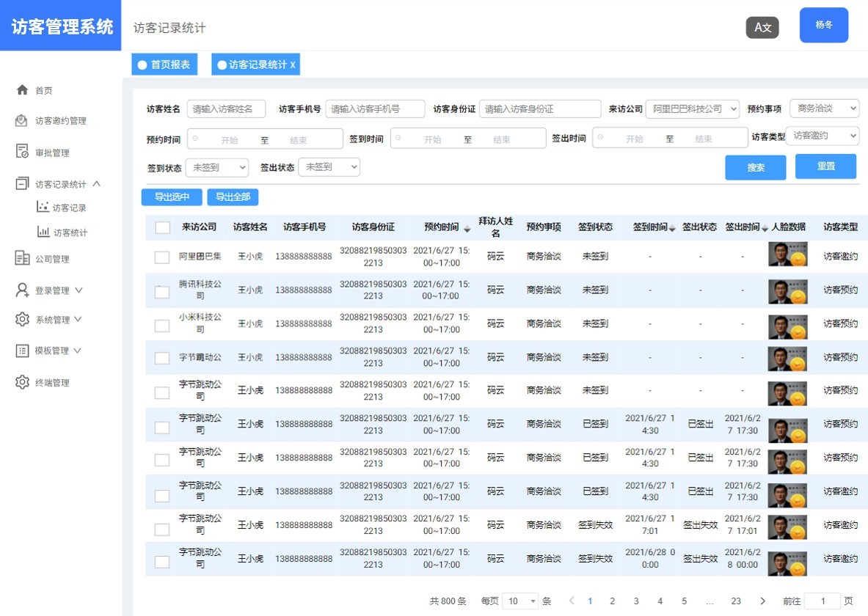Image resolution: width=868 pixels, height=616 pixels.
Task: Click the approval management icon
Action: (22, 152)
